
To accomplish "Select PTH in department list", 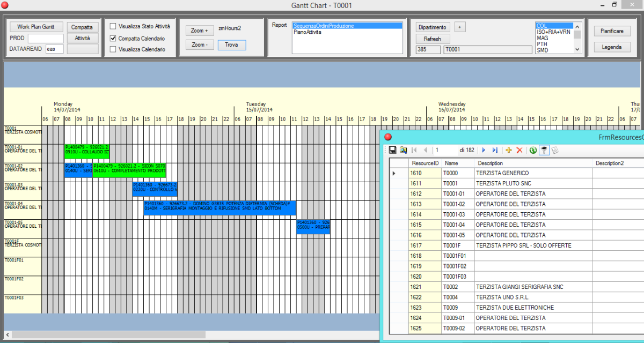I will coord(555,44).
